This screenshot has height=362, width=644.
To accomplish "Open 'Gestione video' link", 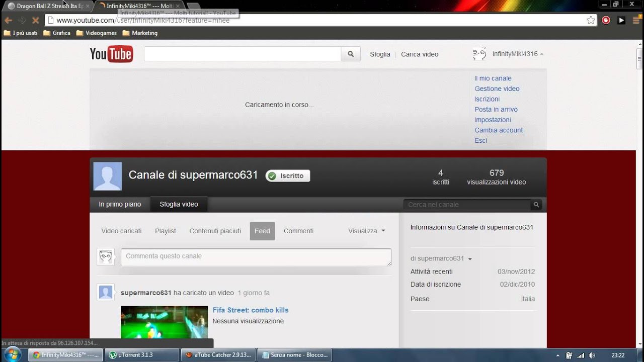I will click(497, 88).
